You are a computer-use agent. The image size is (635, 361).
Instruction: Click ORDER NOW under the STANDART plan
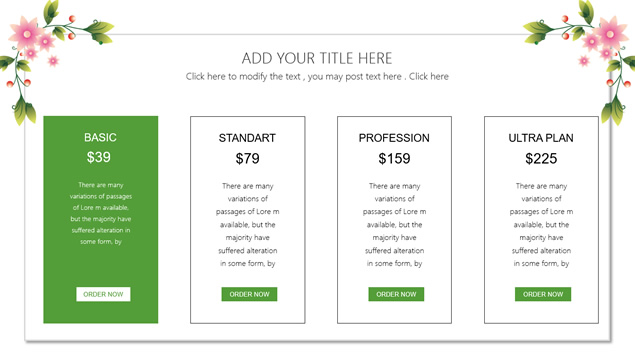(x=249, y=294)
